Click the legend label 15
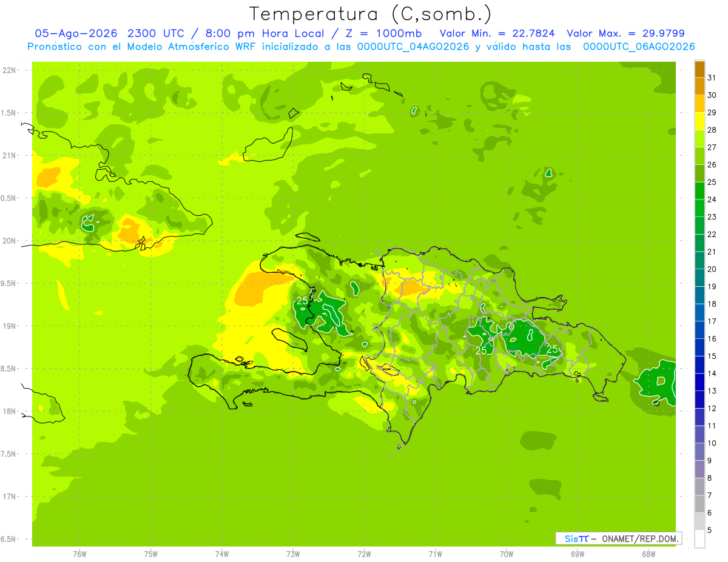This screenshot has width=728, height=562. tap(712, 356)
